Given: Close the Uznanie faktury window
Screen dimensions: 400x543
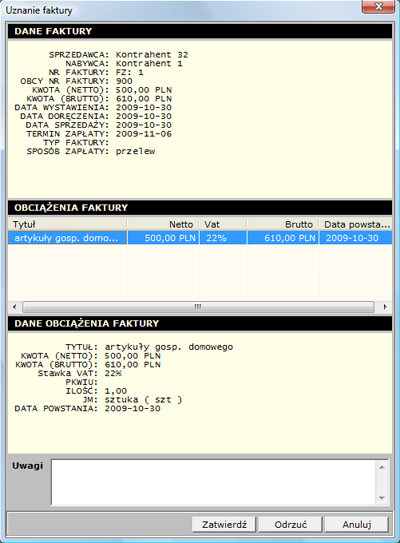Looking at the screenshot, I should click(378, 7).
